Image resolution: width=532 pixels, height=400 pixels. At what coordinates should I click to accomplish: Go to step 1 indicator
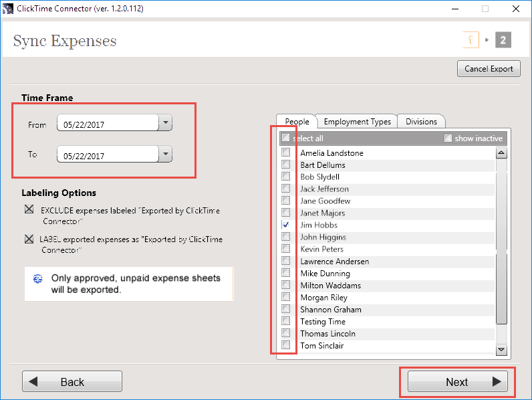(x=471, y=40)
